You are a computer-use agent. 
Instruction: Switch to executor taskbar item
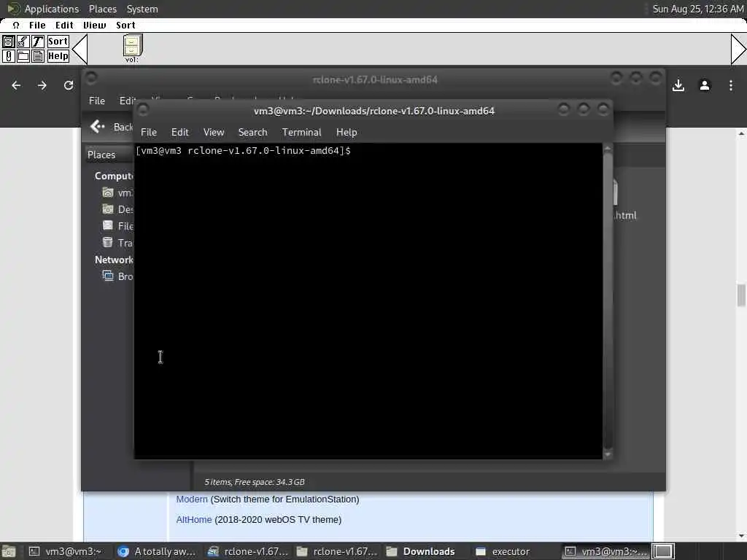(503, 551)
